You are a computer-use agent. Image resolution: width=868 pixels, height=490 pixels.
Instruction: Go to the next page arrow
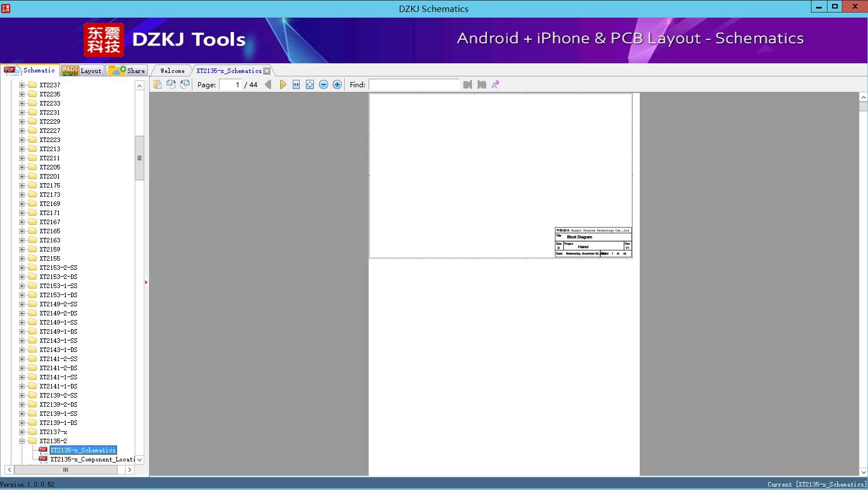click(x=283, y=84)
